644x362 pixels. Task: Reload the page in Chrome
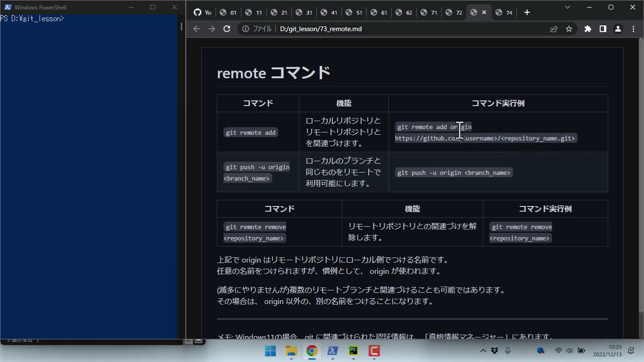(x=227, y=29)
